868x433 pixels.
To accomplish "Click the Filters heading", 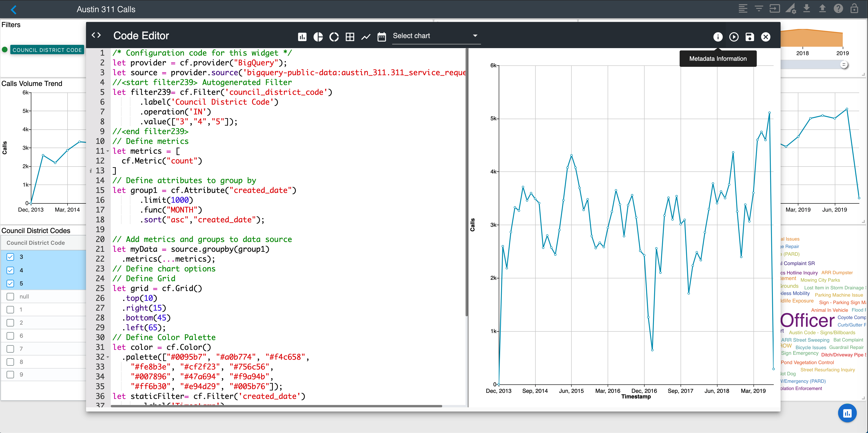I will (x=11, y=25).
